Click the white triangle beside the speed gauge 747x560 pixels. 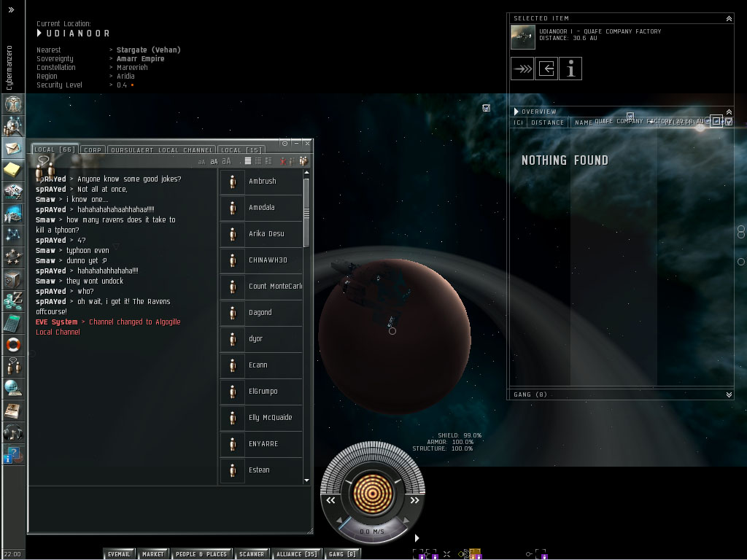pos(417,538)
